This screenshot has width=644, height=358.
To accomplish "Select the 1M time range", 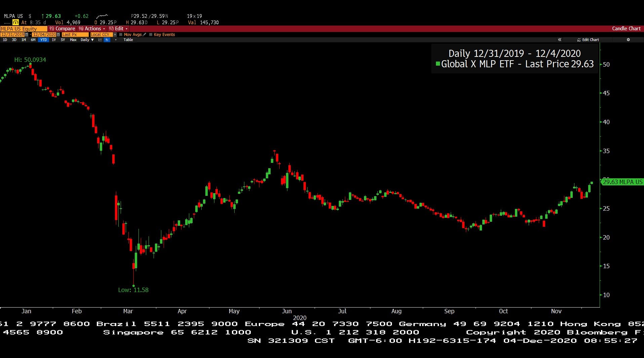I will (x=24, y=40).
